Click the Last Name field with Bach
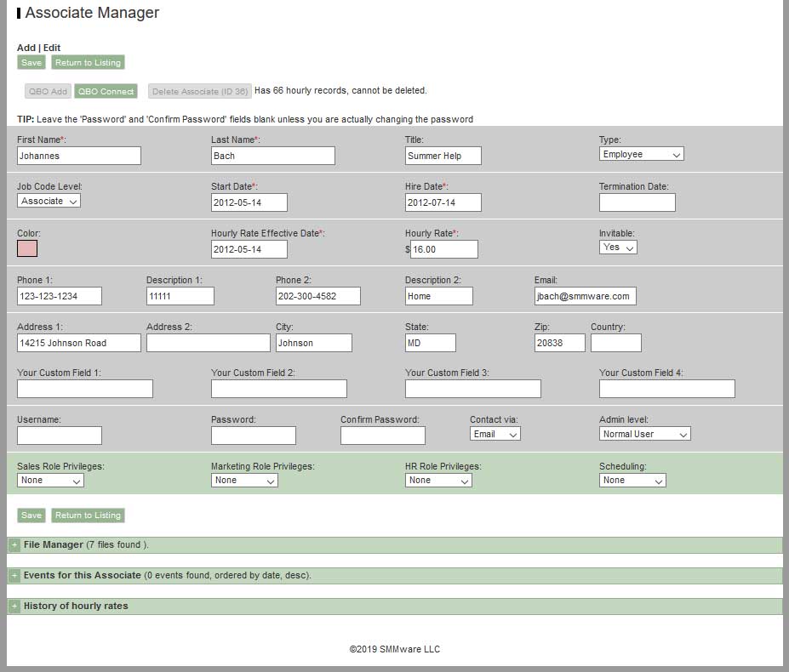The height and width of the screenshot is (672, 789). click(x=272, y=156)
